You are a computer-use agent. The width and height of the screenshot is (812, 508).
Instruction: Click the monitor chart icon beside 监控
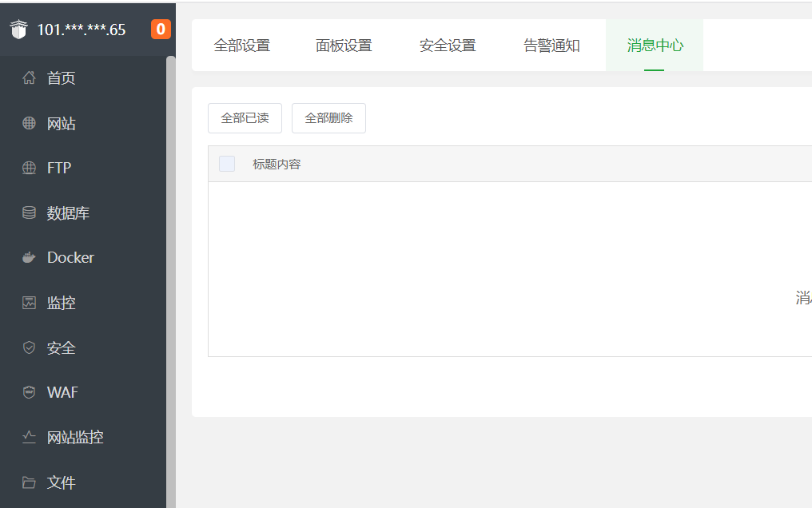[30, 303]
